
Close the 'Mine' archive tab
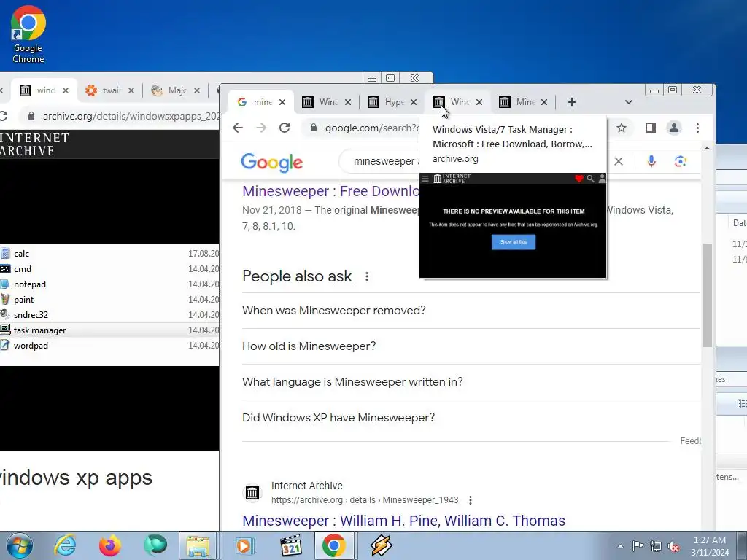544,102
